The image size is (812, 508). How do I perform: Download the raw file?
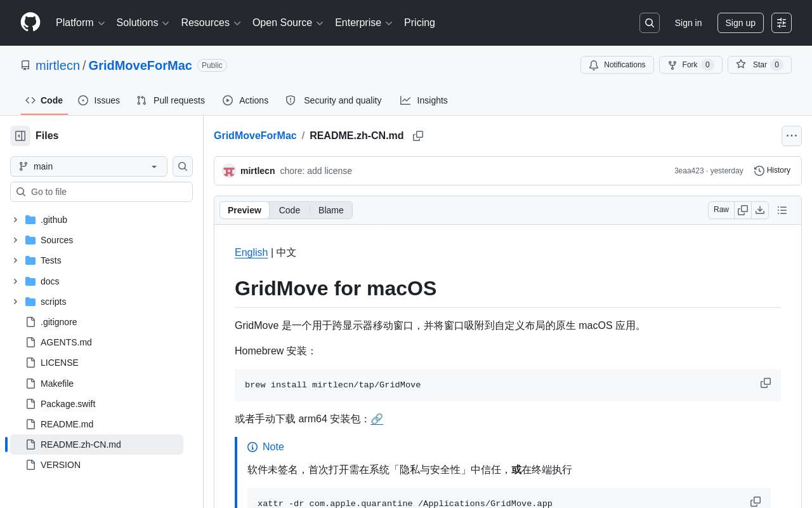[x=760, y=210]
